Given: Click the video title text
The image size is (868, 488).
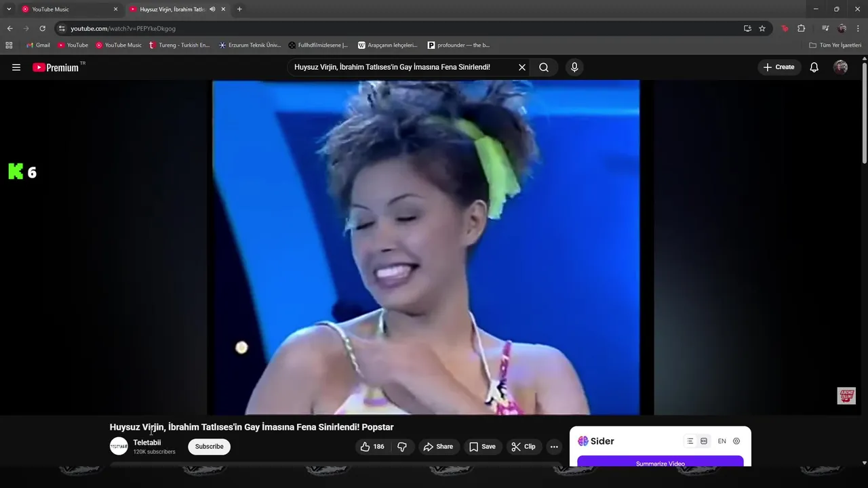Looking at the screenshot, I should (252, 427).
